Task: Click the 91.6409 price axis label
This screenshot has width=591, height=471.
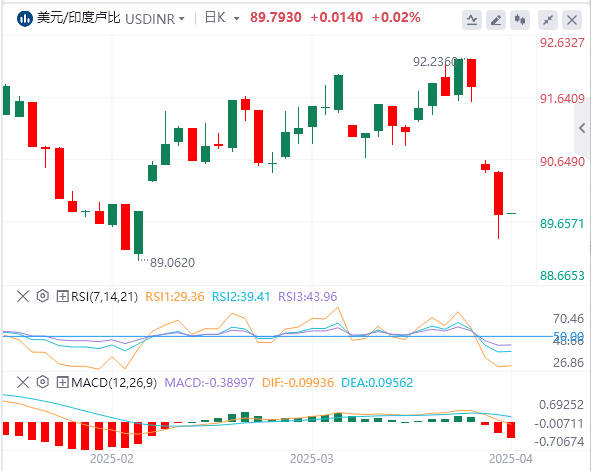Action: coord(562,99)
